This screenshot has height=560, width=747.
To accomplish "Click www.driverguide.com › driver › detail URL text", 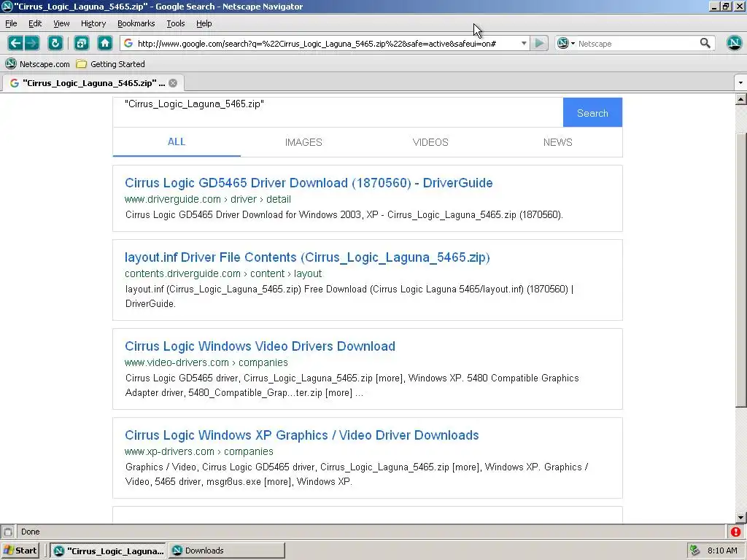I will tap(208, 199).
